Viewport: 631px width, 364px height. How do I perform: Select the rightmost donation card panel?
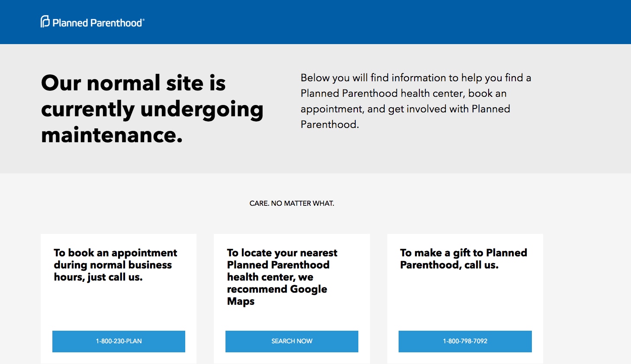pos(464,298)
